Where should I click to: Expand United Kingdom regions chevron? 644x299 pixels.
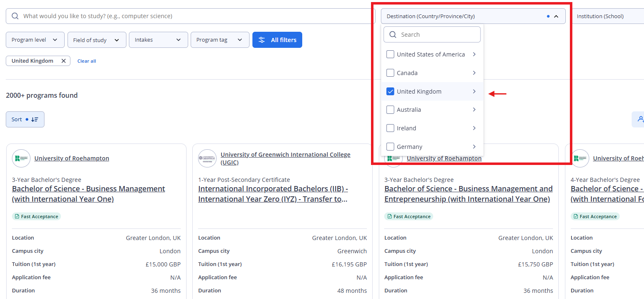(474, 92)
